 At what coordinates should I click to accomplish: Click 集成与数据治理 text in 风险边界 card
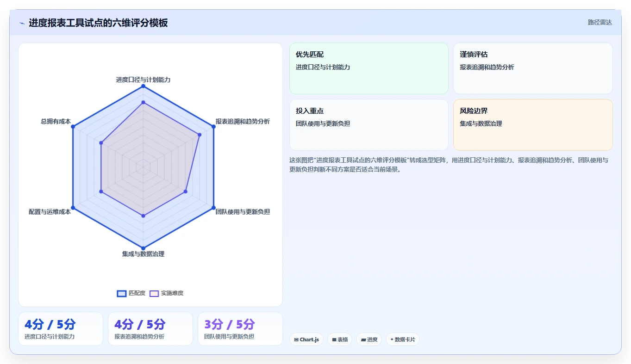pos(481,123)
